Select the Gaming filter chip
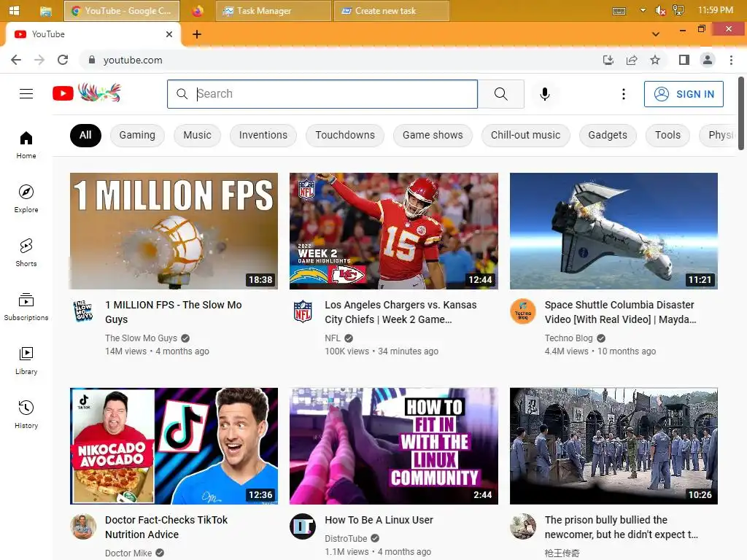Viewport: 747px width, 560px height. pyautogui.click(x=137, y=135)
